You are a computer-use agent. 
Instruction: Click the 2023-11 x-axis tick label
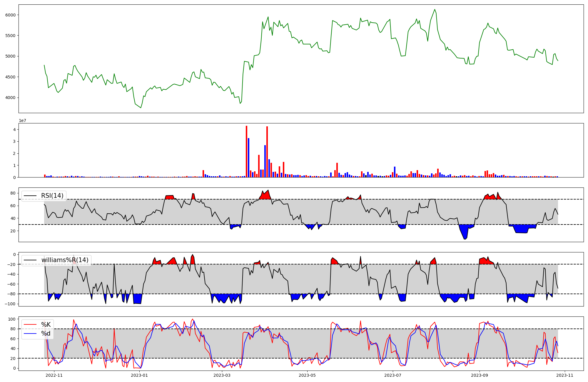[x=565, y=375]
